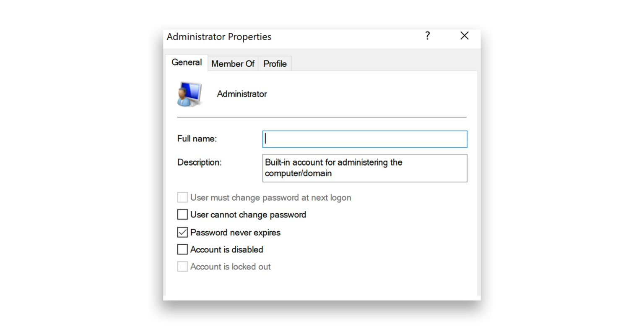Check the Account is disabled checkbox
The image size is (644, 330).
point(182,249)
